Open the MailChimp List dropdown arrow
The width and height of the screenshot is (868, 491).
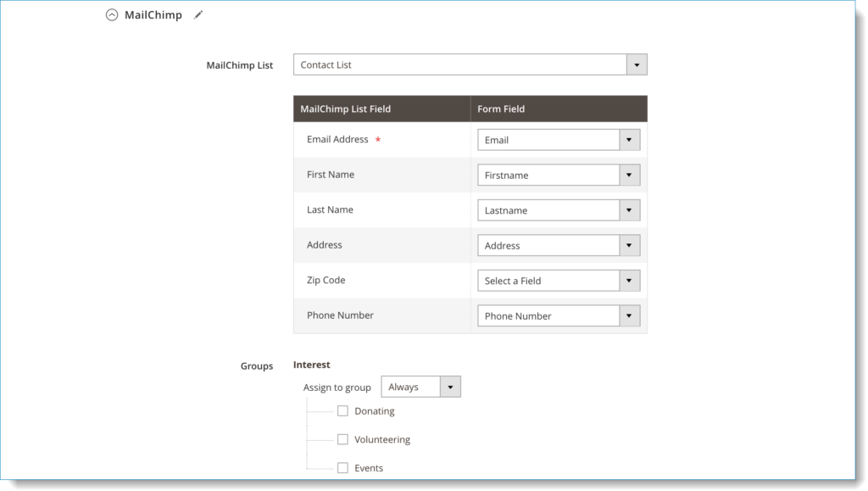637,64
